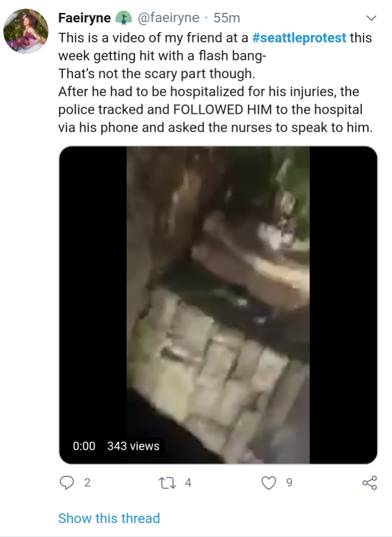Play the embedded tweet video
This screenshot has width=392, height=537.
[x=218, y=305]
